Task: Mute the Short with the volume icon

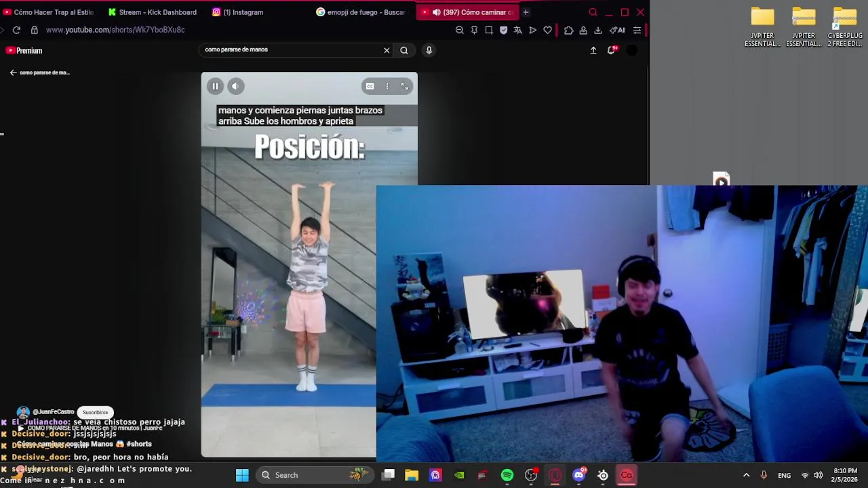Action: [x=235, y=86]
